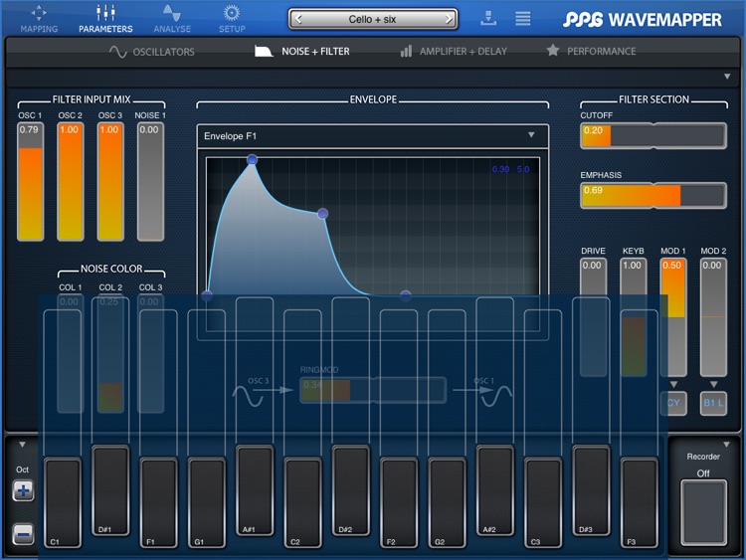The height and width of the screenshot is (560, 746).
Task: Adjust the COL 2 noise color slider
Action: (110, 353)
